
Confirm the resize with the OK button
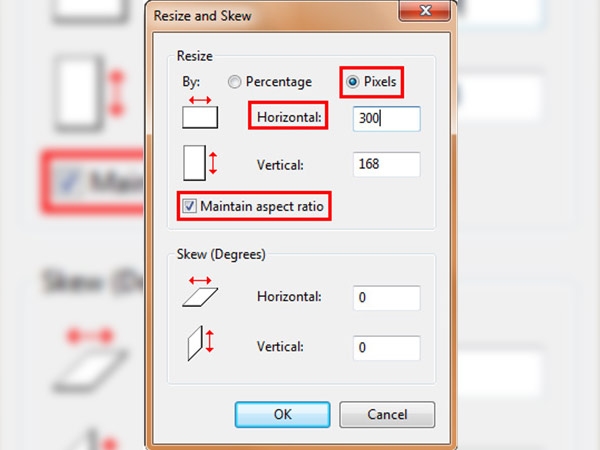[282, 414]
